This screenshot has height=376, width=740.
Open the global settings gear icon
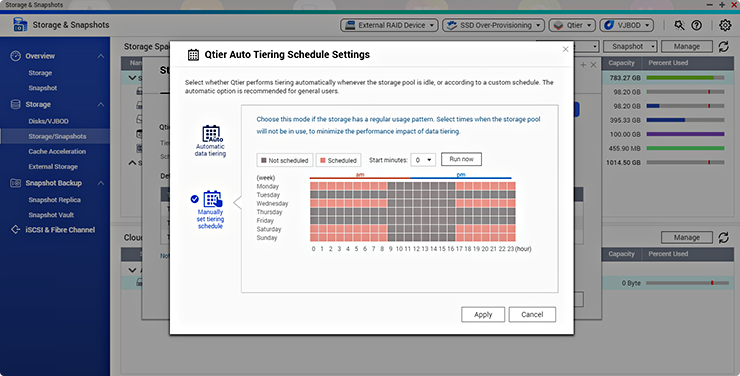pyautogui.click(x=725, y=25)
